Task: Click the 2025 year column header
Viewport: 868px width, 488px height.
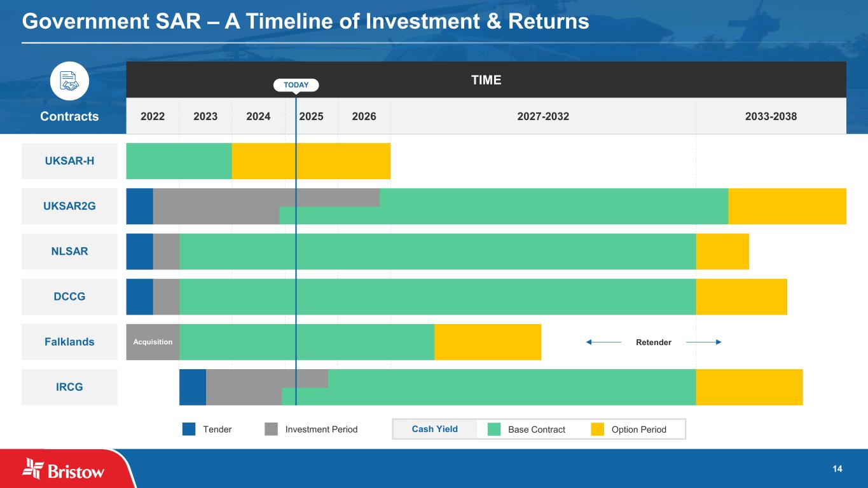Action: [311, 116]
